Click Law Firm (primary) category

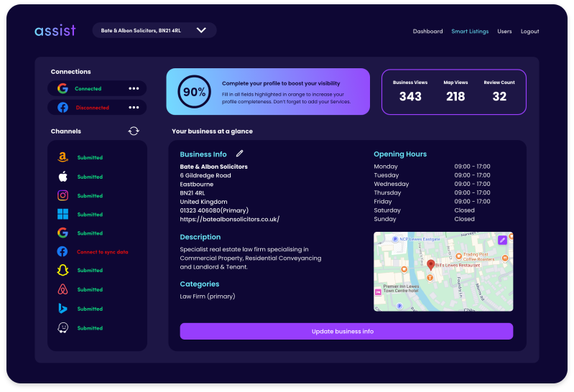pyautogui.click(x=207, y=297)
